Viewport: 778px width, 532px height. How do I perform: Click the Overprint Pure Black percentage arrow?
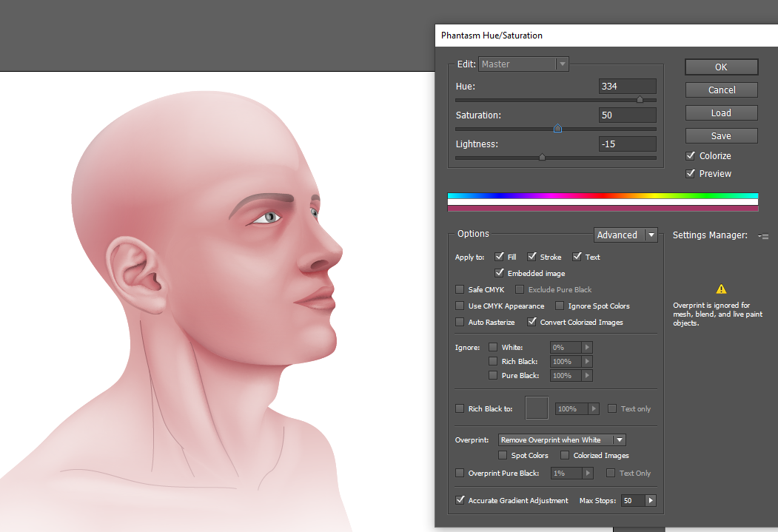(588, 474)
